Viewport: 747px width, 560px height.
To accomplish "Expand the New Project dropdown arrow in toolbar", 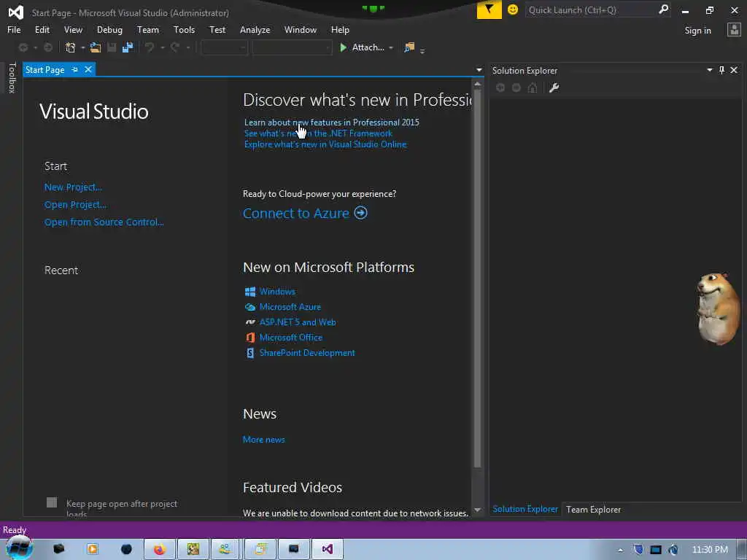I will tap(83, 47).
